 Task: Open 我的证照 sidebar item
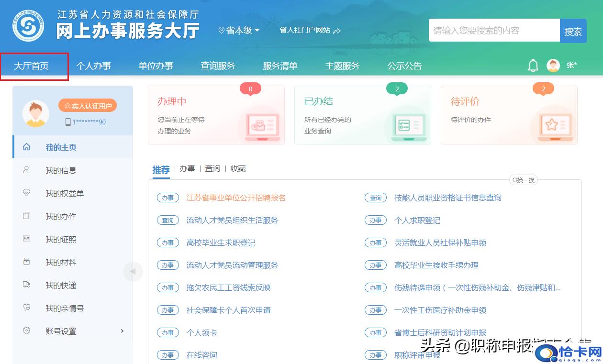[x=60, y=239]
